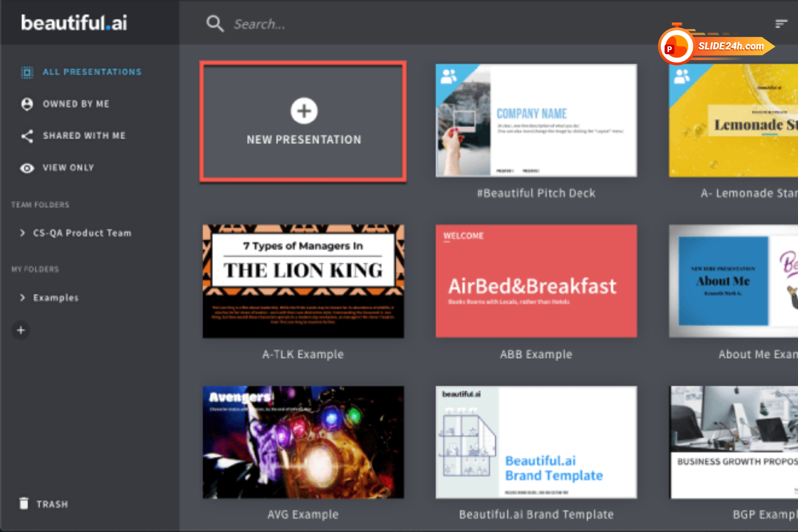The width and height of the screenshot is (798, 532).
Task: Add a new folder with plus button
Action: coord(21,330)
